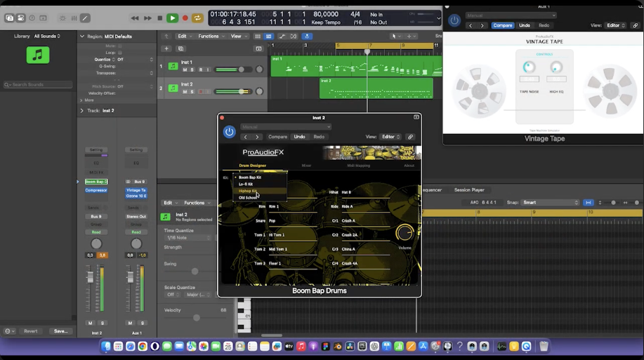Duplicate the selected track
The width and height of the screenshot is (644, 360).
[180, 49]
